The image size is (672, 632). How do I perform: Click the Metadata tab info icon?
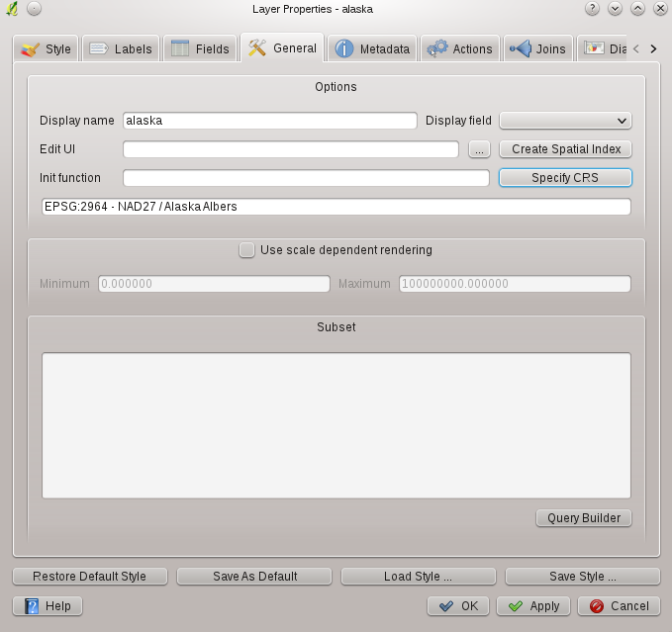[x=343, y=48]
